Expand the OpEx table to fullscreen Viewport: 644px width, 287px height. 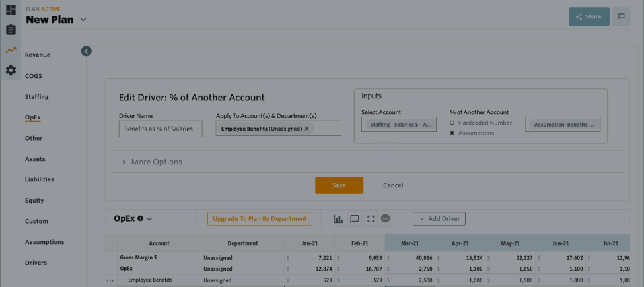coord(370,219)
